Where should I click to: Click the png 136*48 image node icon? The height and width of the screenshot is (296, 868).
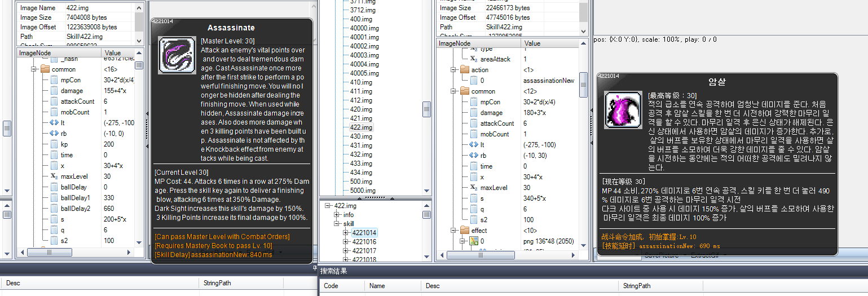tap(474, 241)
